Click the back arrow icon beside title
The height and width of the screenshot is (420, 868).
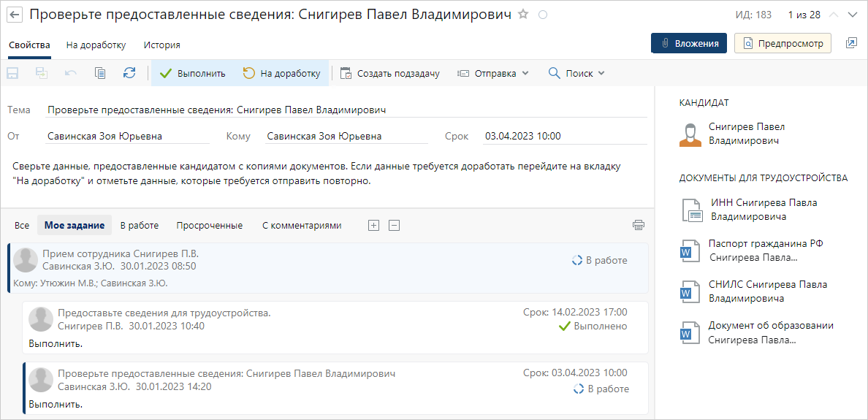15,15
